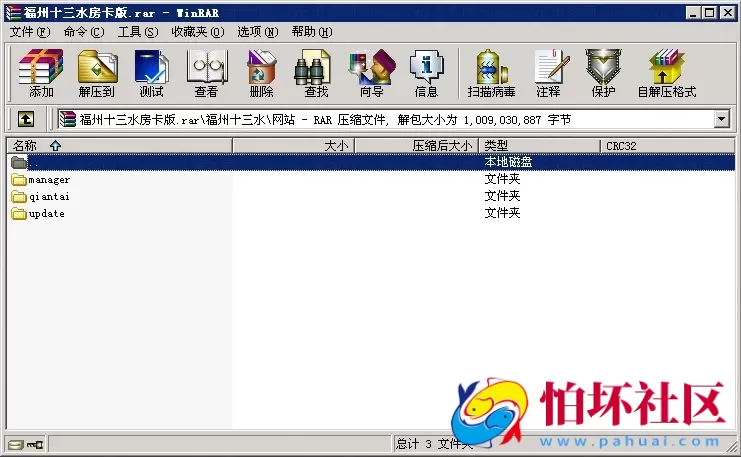Viewport: 741px width, 457px height.
Task: Select the update folder name
Action: coord(46,214)
